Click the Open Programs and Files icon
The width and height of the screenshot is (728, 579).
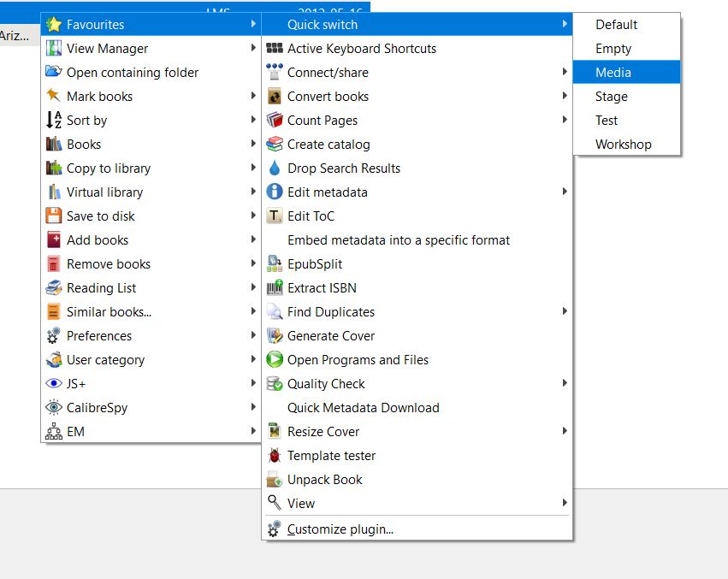(x=275, y=360)
